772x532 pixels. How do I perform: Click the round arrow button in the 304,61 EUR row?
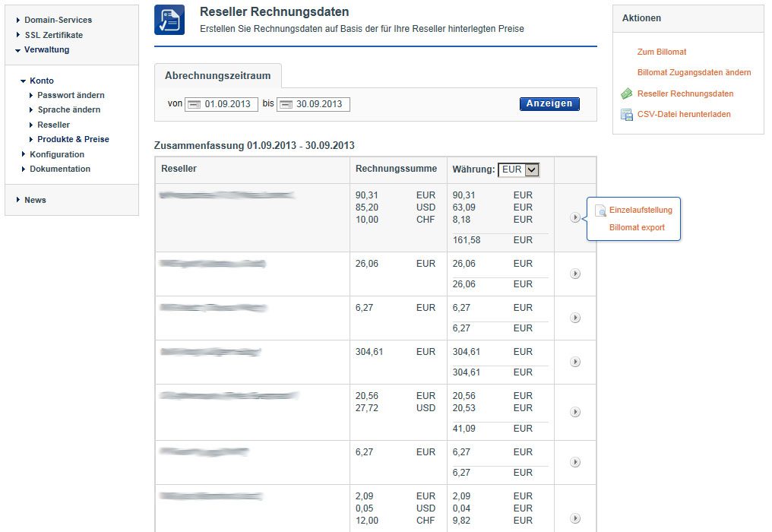pyautogui.click(x=575, y=362)
